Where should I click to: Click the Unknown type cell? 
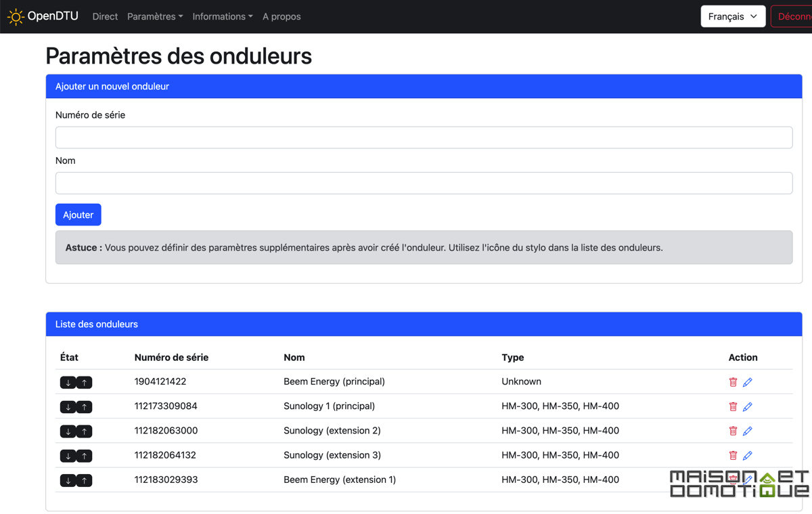click(x=521, y=381)
